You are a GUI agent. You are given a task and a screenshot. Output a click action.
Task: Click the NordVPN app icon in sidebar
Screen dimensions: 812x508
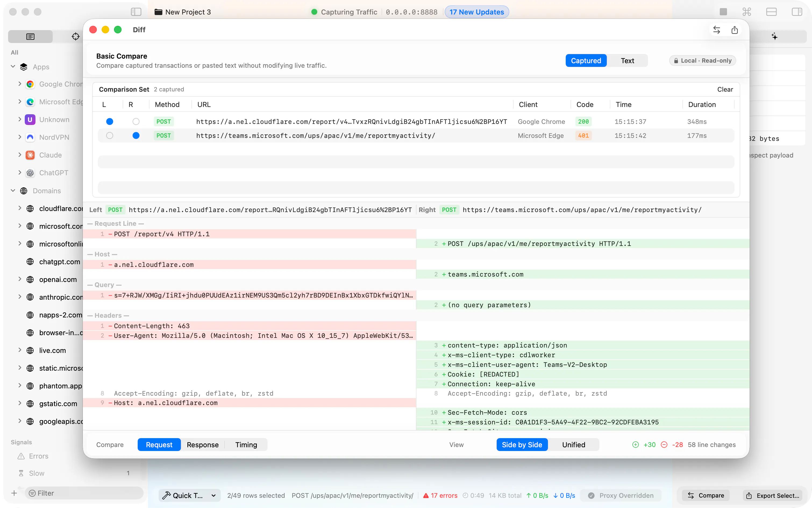pyautogui.click(x=30, y=137)
